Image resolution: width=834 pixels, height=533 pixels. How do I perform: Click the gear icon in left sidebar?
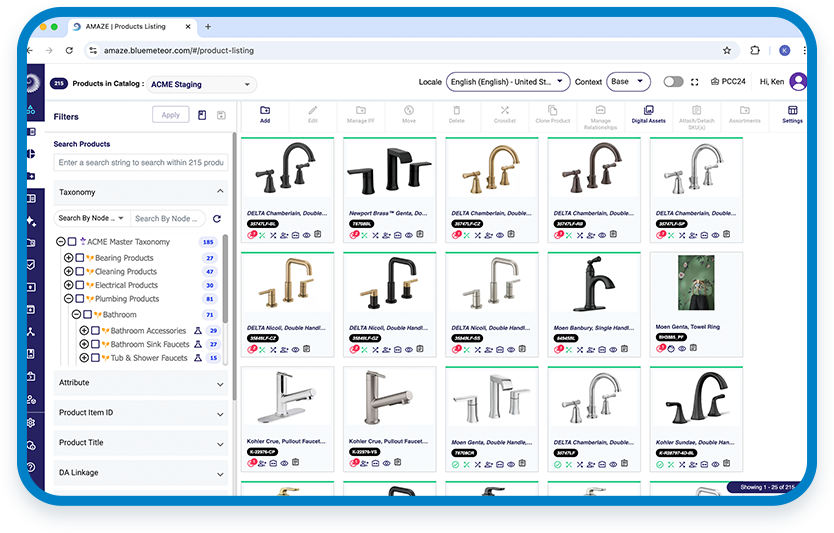coord(31,422)
